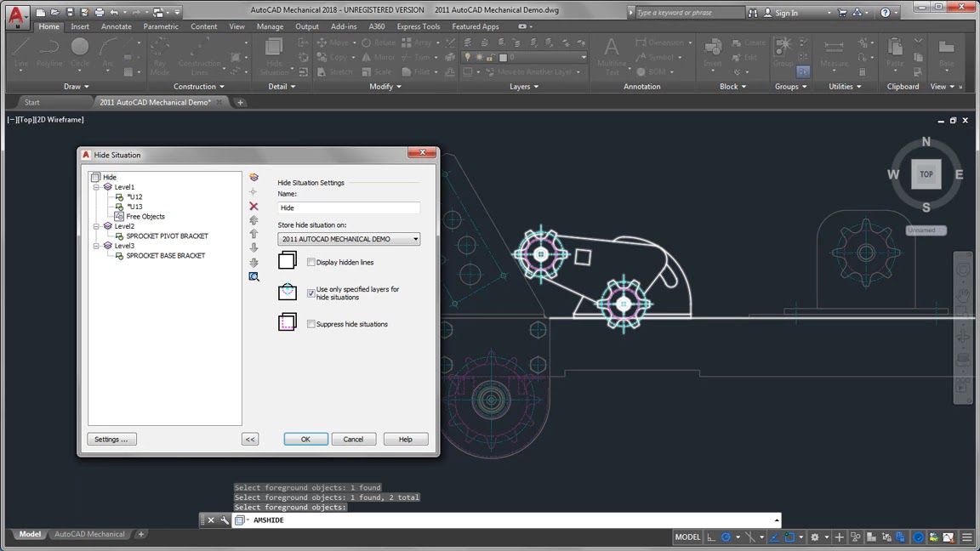
Task: Enable the Display hidden lines checkbox
Action: pyautogui.click(x=311, y=262)
